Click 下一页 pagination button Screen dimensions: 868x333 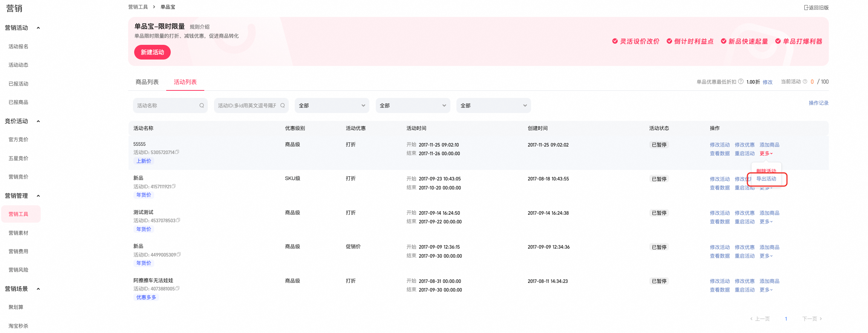[x=812, y=319]
